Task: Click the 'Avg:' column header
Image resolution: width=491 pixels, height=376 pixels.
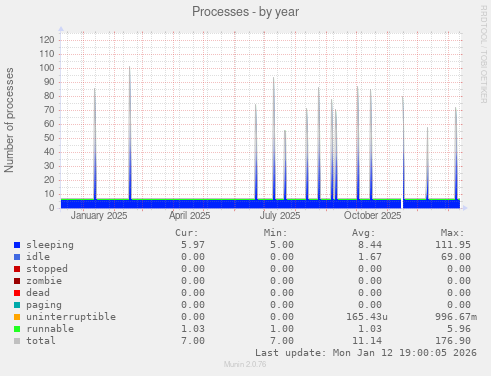Action: tap(364, 233)
